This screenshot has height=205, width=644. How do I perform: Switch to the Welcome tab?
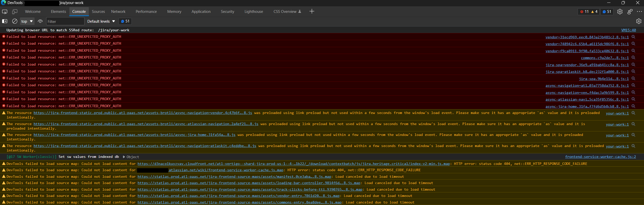coord(33,12)
